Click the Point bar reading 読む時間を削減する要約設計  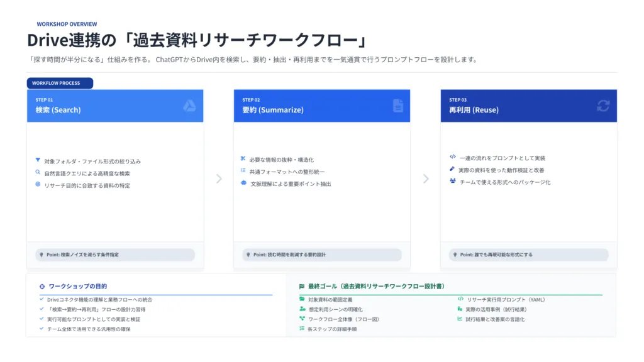pos(322,255)
